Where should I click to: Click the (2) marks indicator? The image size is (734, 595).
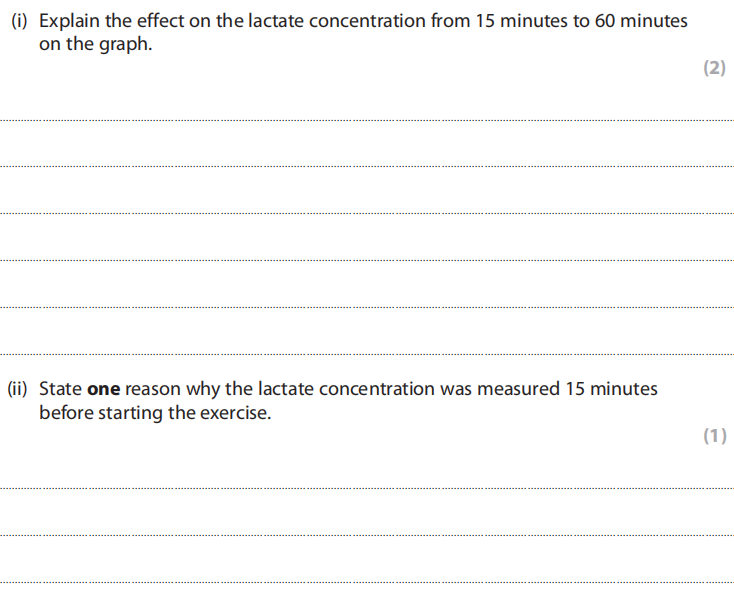coord(714,68)
